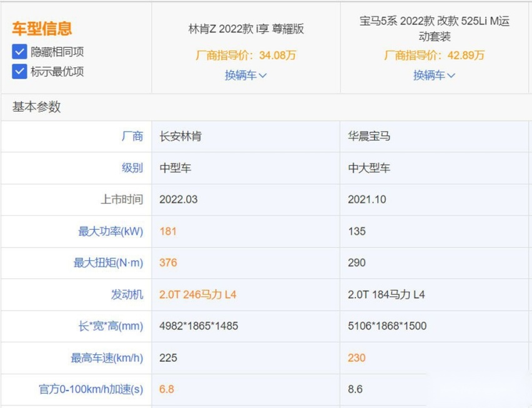Click the 级别 parameter label
The image size is (532, 408).
132,168
